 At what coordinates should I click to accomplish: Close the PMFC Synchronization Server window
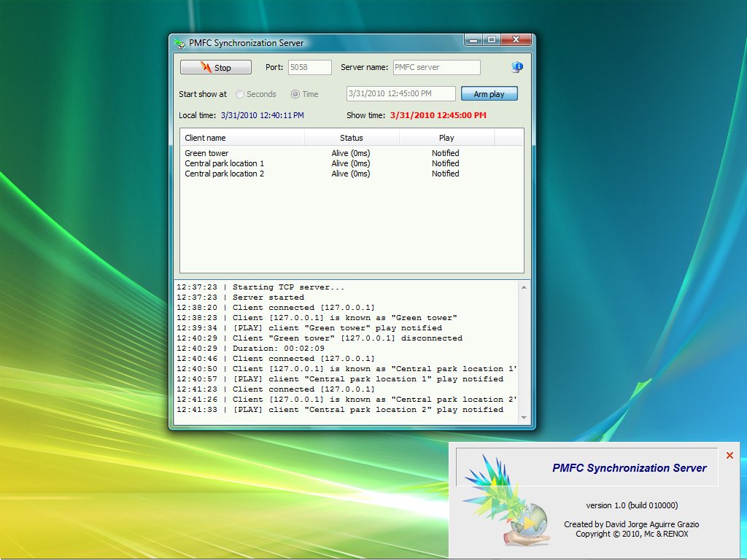516,40
